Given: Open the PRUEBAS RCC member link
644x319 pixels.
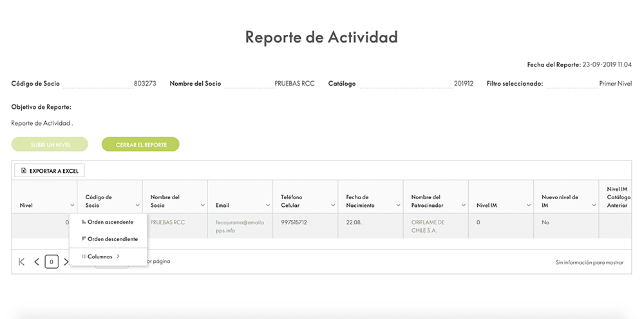Looking at the screenshot, I should (x=167, y=222).
